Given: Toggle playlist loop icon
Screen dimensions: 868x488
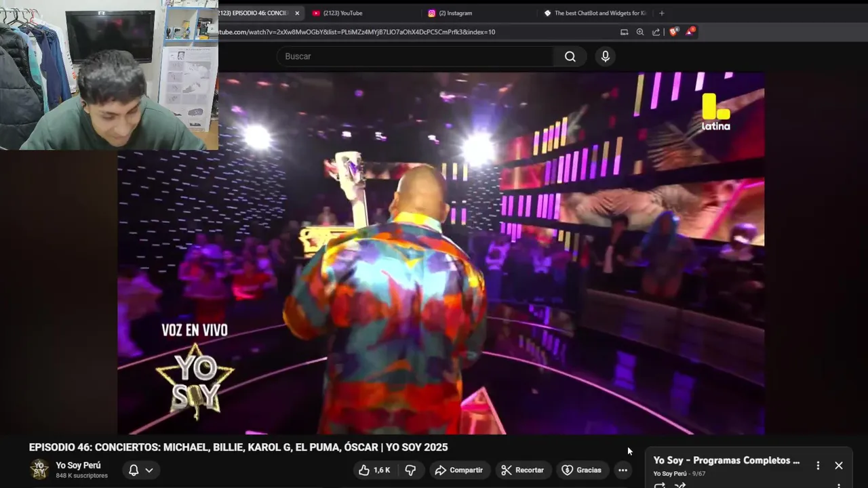Looking at the screenshot, I should tap(659, 485).
